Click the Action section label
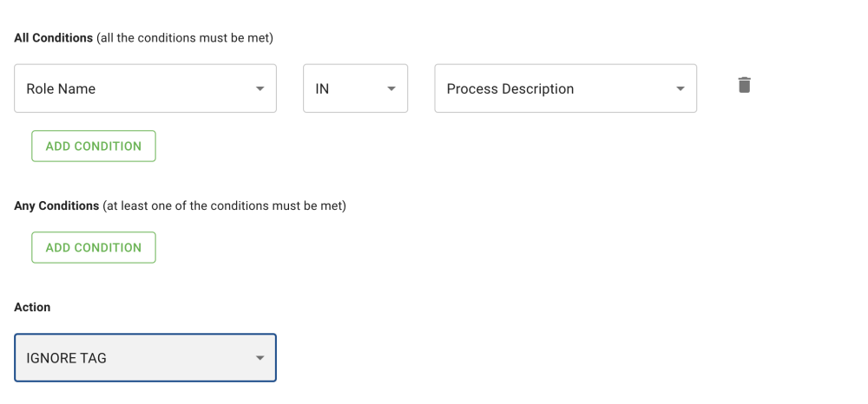 (x=32, y=307)
